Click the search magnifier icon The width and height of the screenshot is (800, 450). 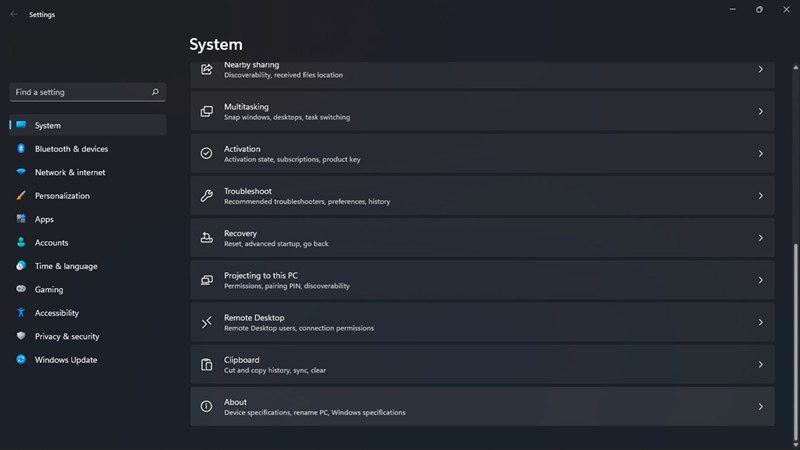pyautogui.click(x=155, y=92)
